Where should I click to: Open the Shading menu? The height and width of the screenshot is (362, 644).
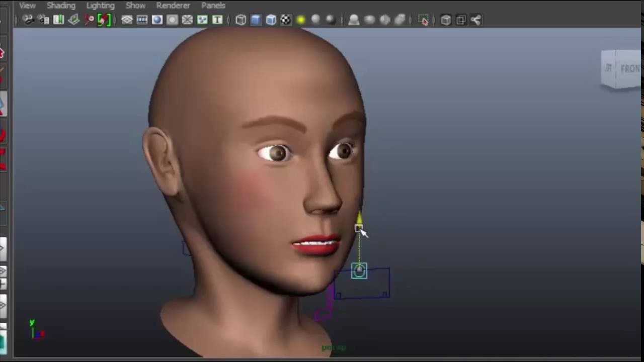coord(61,6)
